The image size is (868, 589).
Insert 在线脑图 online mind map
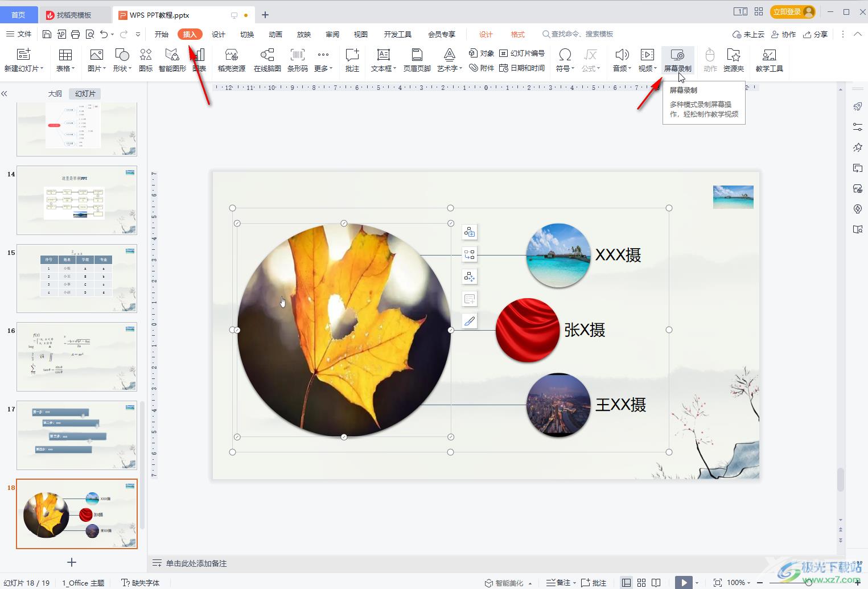[x=267, y=60]
